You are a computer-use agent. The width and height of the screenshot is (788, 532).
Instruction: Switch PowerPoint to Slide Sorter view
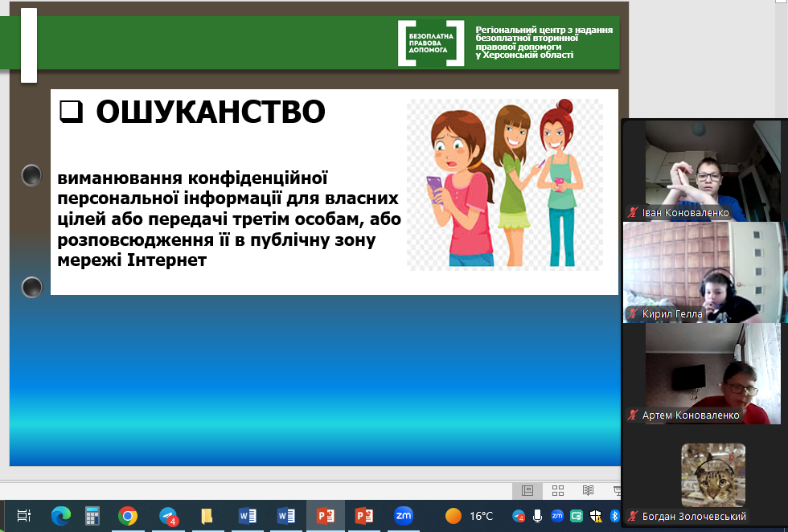[x=558, y=491]
